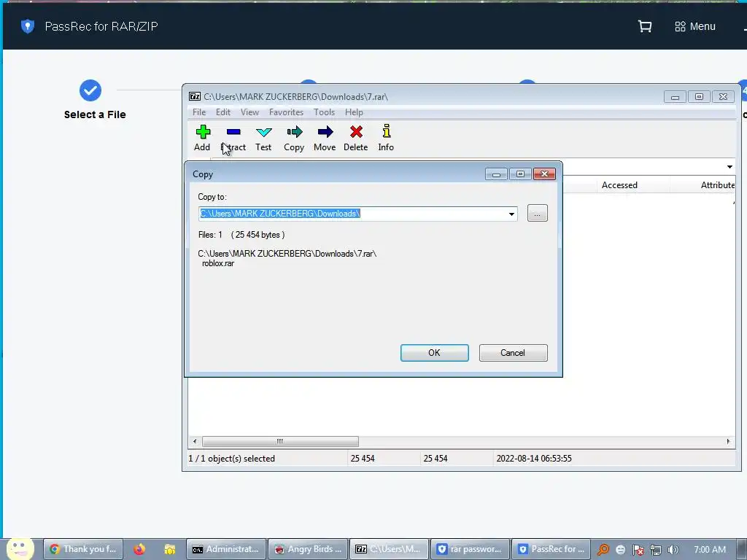Screen dimensions: 747x560
Task: Open the Firefox taskbar icon
Action: (x=139, y=549)
